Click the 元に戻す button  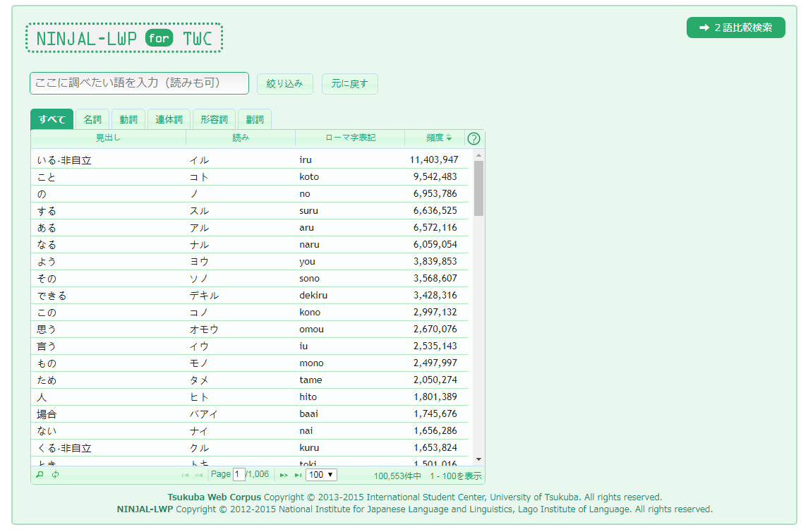(x=349, y=83)
